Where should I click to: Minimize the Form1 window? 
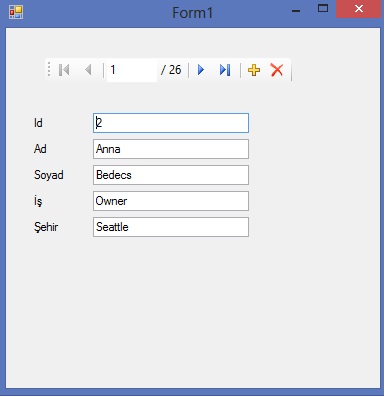[x=296, y=11]
